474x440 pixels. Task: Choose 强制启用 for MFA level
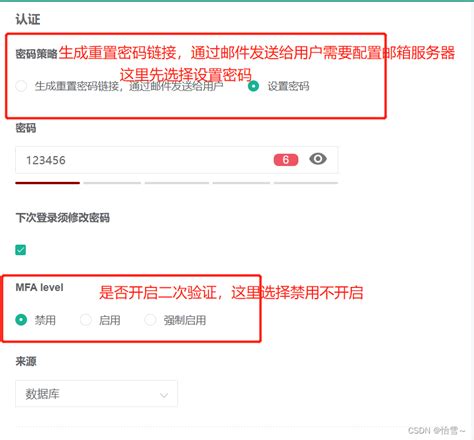(150, 320)
